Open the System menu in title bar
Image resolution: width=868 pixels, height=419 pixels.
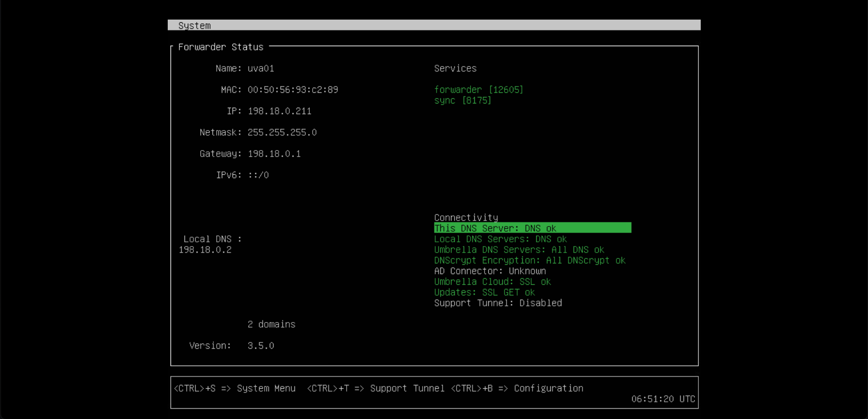point(194,26)
